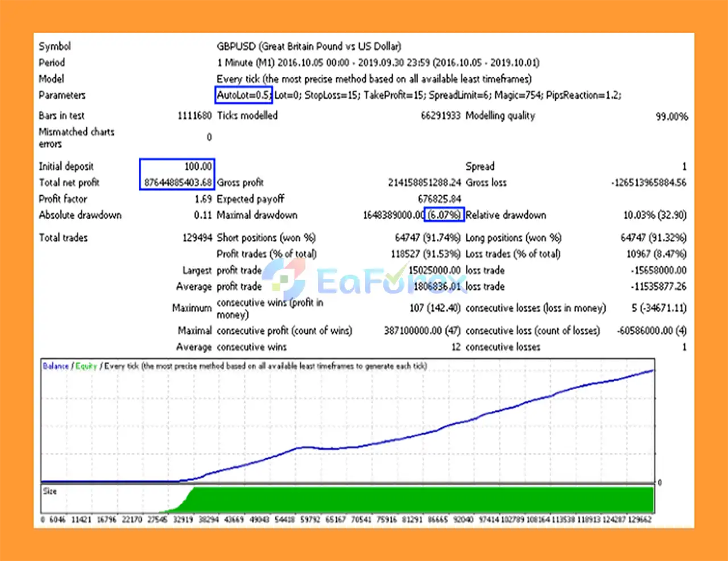Click the Gross loss amount
Viewport: 728px width, 561px height.
tap(648, 183)
